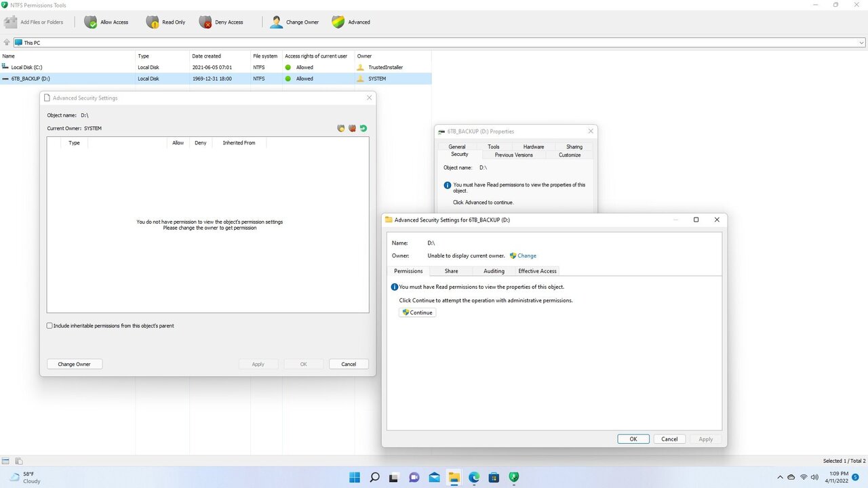Switch to the Auditing tab
The width and height of the screenshot is (868, 488).
pos(494,271)
